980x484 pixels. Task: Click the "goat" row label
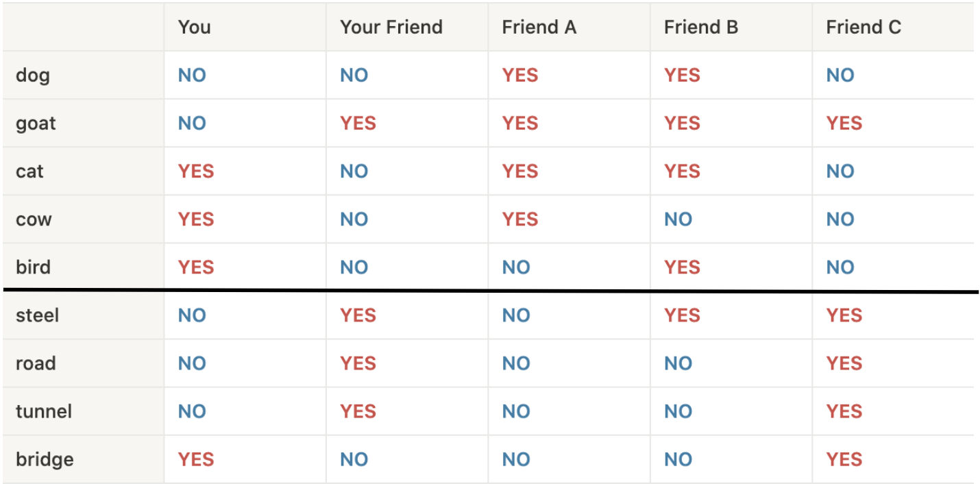36,123
